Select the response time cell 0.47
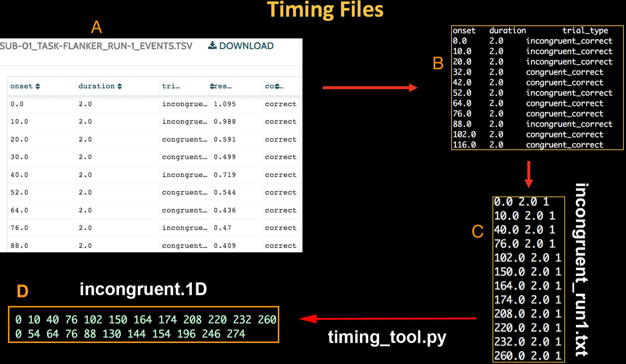Image resolution: width=626 pixels, height=364 pixels. click(x=222, y=228)
